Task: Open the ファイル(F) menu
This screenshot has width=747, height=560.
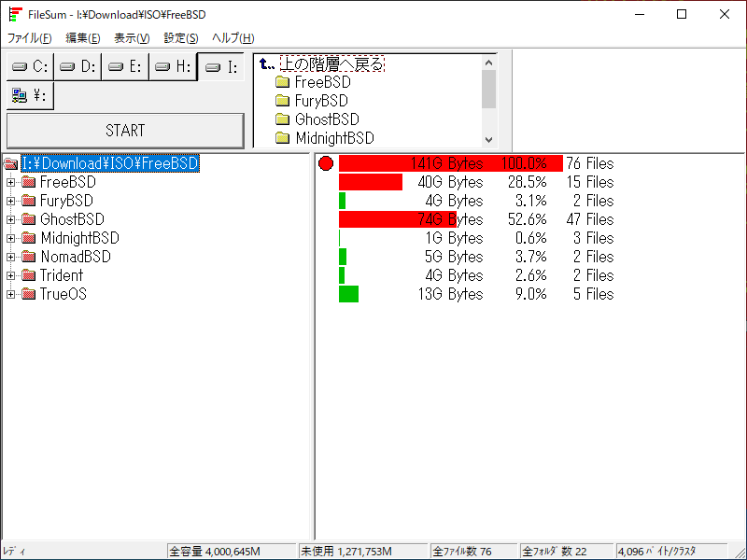Action: click(30, 38)
